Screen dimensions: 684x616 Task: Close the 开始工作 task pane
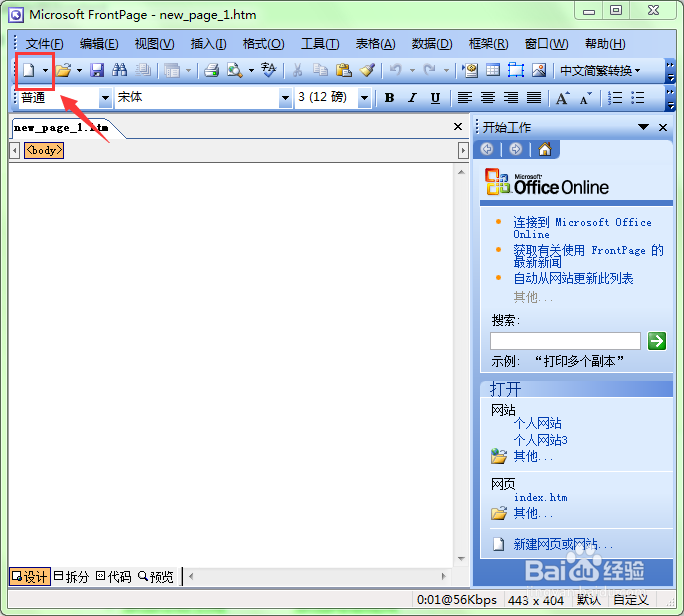point(663,127)
